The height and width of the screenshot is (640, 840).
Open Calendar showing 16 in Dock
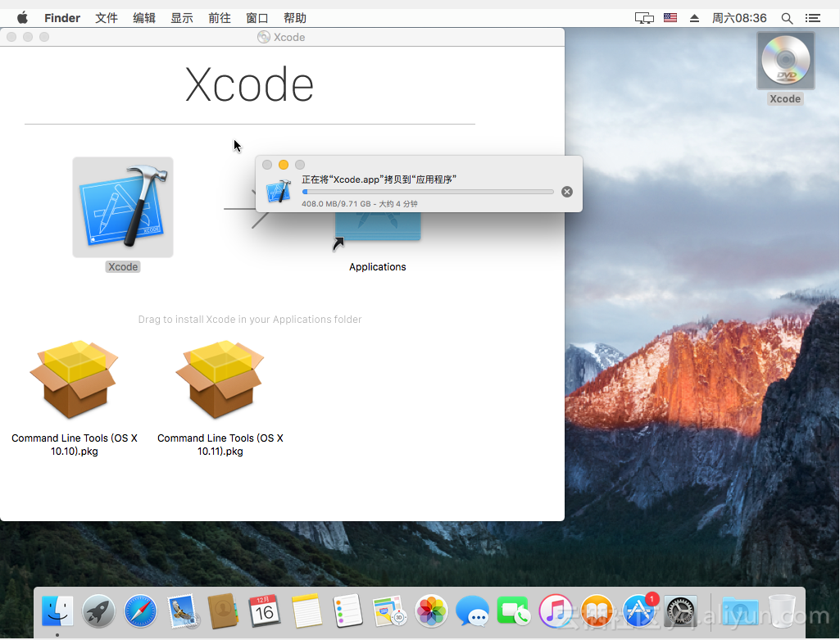coord(265,610)
